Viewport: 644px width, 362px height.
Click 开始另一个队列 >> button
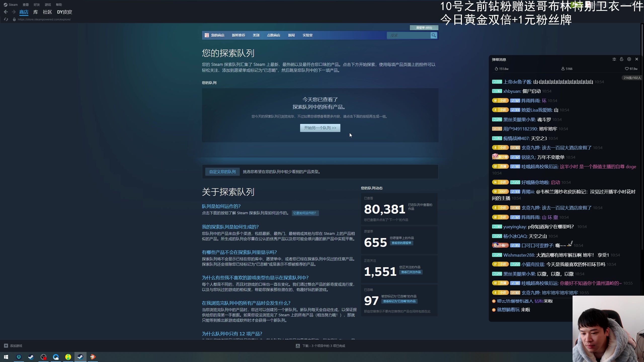(x=320, y=128)
